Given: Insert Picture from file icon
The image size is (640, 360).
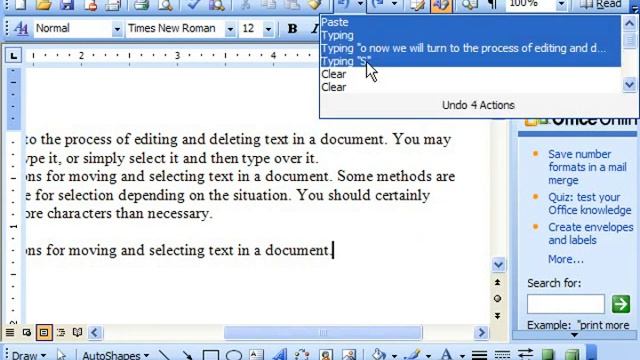Looking at the screenshot, I should [349, 354].
